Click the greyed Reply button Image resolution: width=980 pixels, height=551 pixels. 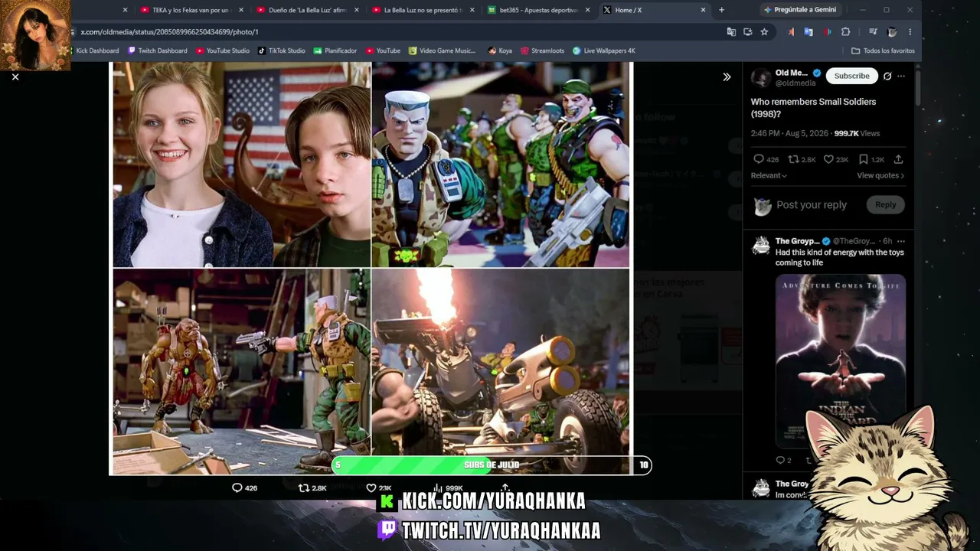885,204
